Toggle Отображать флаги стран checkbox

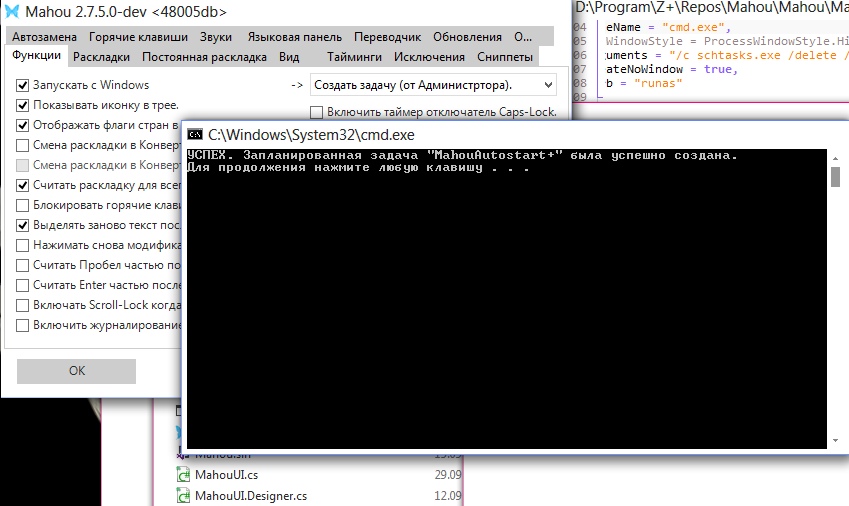[22, 125]
